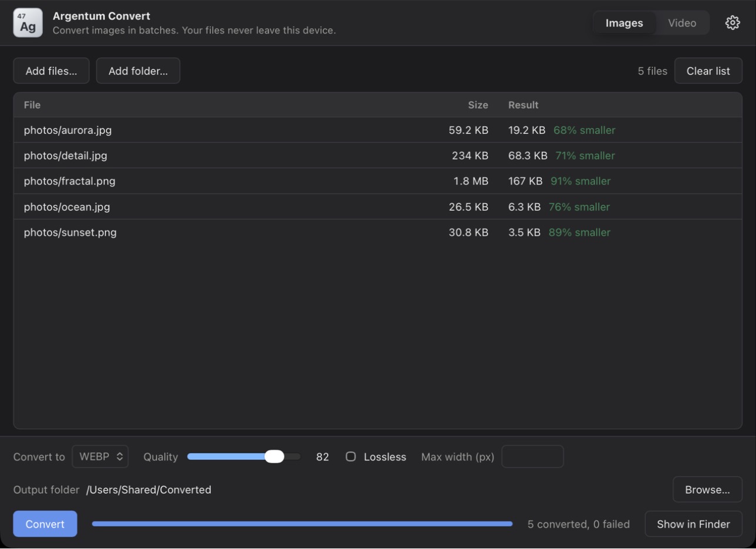Open the Convert to WEBP format dropdown

(x=100, y=456)
